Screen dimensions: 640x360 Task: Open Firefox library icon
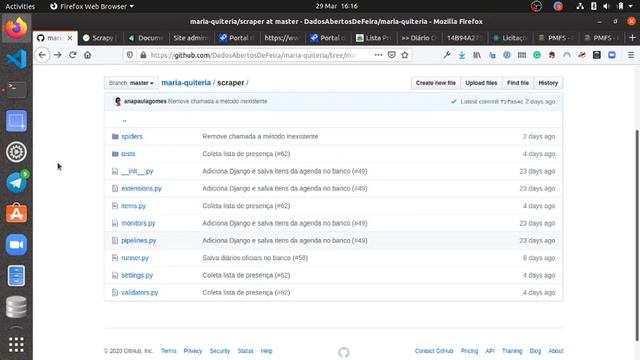pos(477,55)
